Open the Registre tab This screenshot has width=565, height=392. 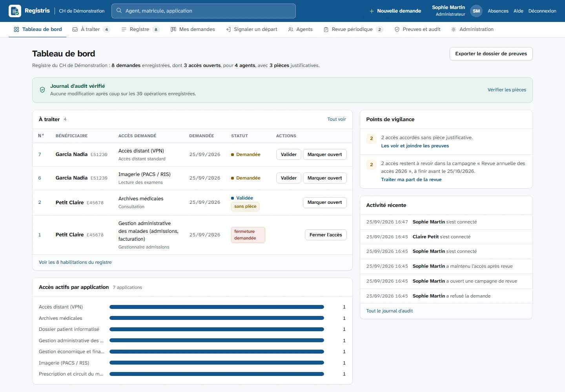tap(140, 29)
